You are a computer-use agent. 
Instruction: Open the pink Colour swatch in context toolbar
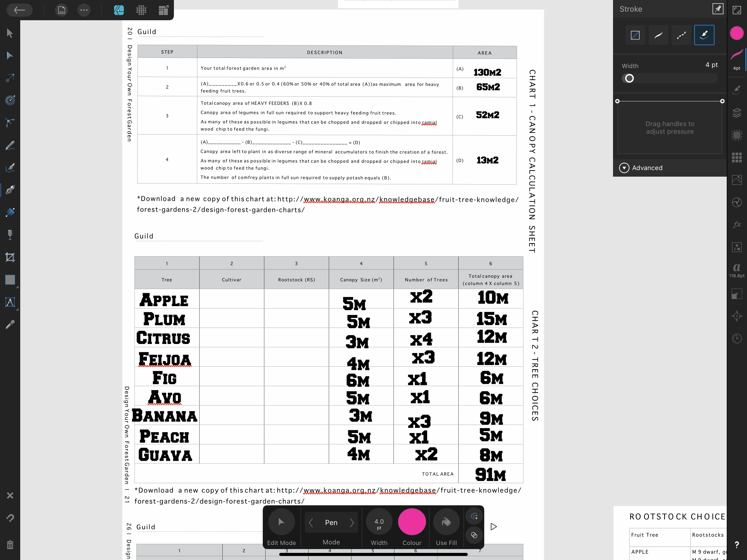tap(412, 522)
